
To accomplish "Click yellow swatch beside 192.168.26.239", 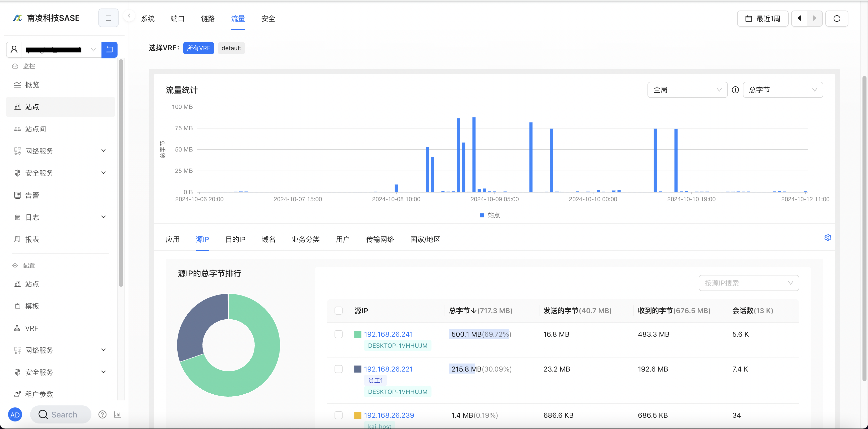I will [x=358, y=415].
